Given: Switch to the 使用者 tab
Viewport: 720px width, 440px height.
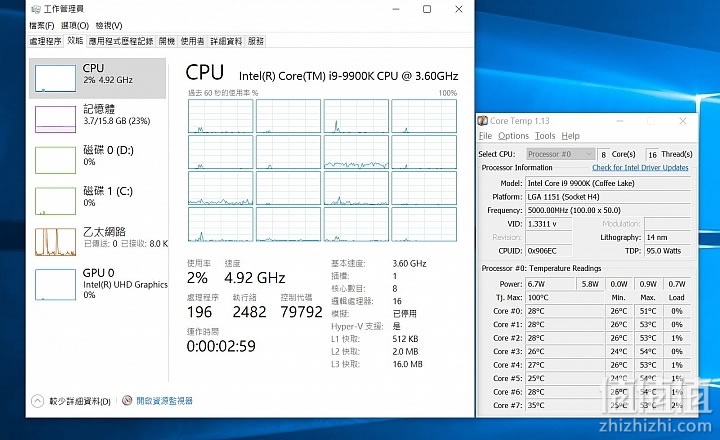Looking at the screenshot, I should coord(192,41).
